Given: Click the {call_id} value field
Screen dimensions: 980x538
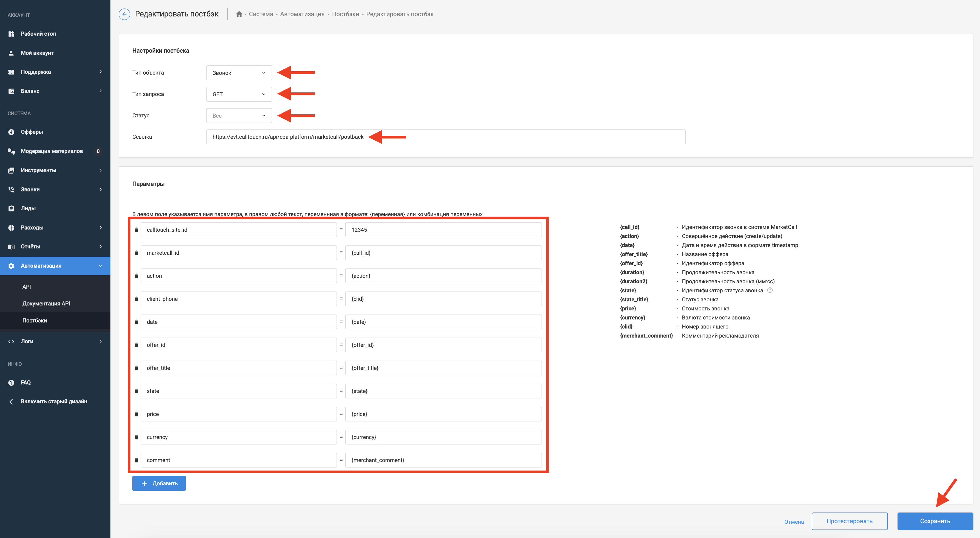Looking at the screenshot, I should [443, 253].
